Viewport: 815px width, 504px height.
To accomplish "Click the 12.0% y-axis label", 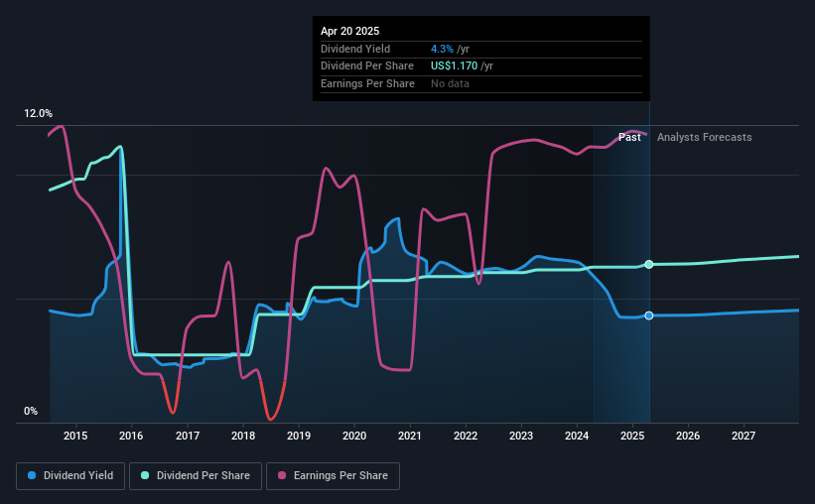I will click(38, 114).
